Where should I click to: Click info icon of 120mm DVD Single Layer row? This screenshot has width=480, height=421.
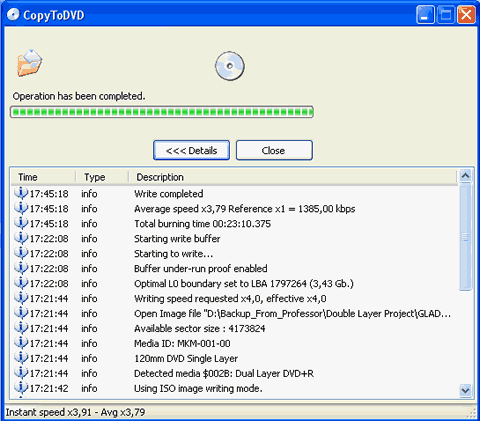pyautogui.click(x=21, y=358)
